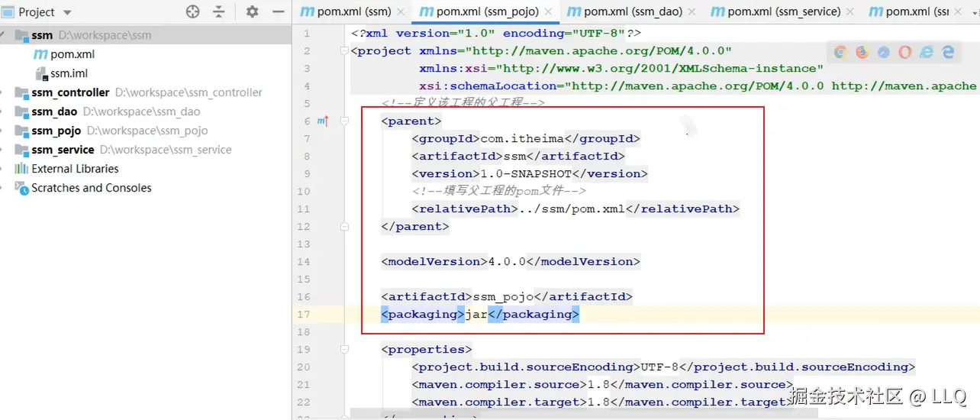Collapse the parent block fold on line 6
The image size is (980, 420).
click(x=344, y=121)
